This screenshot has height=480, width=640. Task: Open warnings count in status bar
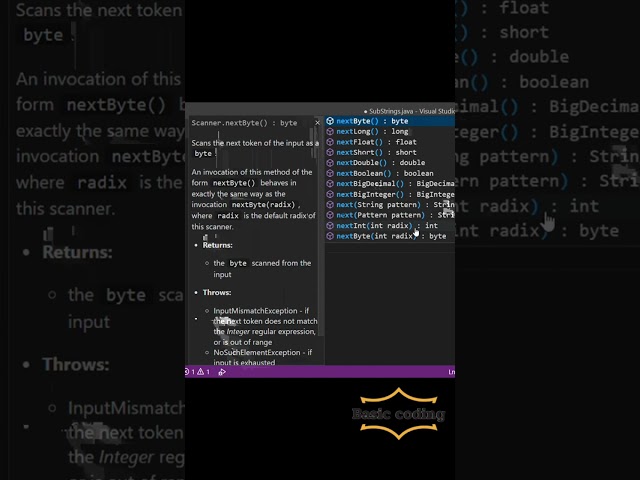pos(204,372)
